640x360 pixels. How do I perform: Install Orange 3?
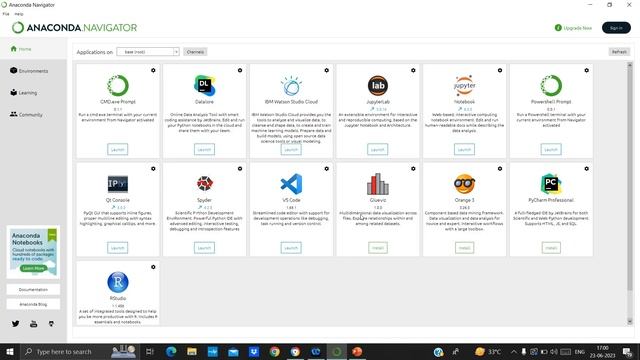click(x=464, y=248)
